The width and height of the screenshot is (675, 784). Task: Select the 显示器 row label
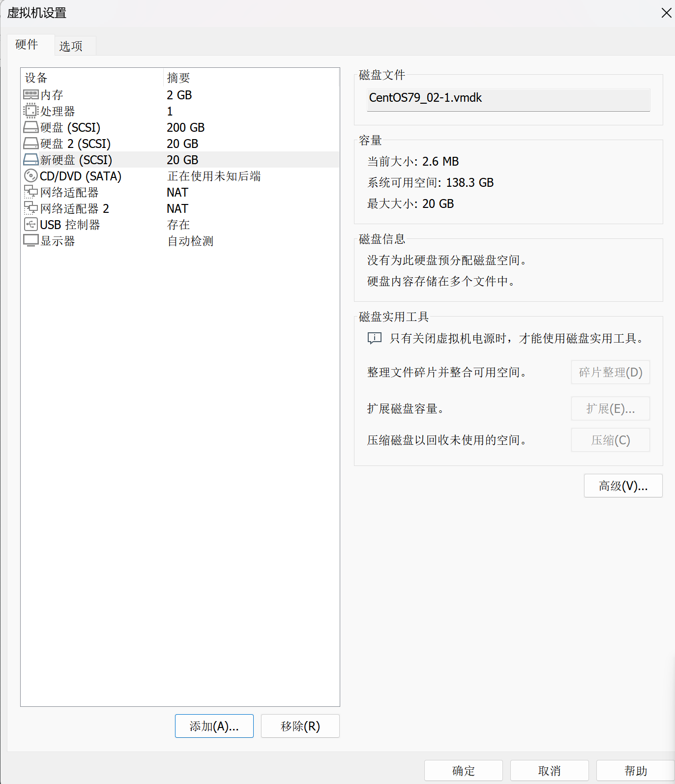click(x=58, y=241)
